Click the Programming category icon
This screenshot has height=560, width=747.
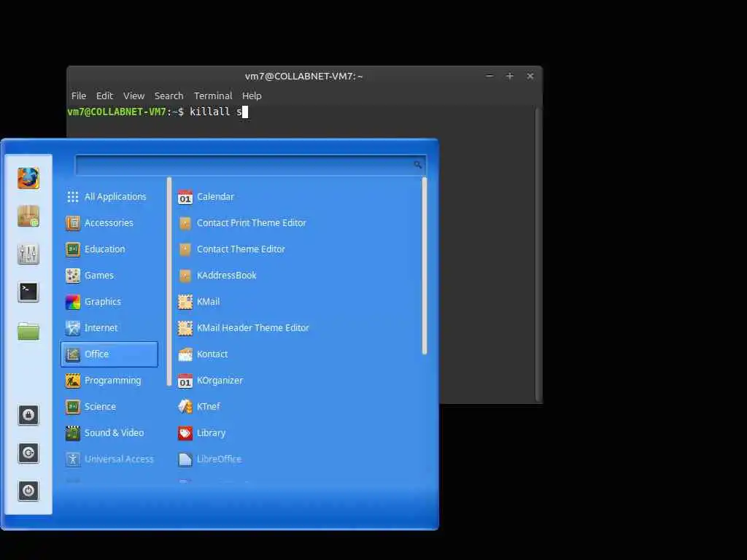coord(72,381)
